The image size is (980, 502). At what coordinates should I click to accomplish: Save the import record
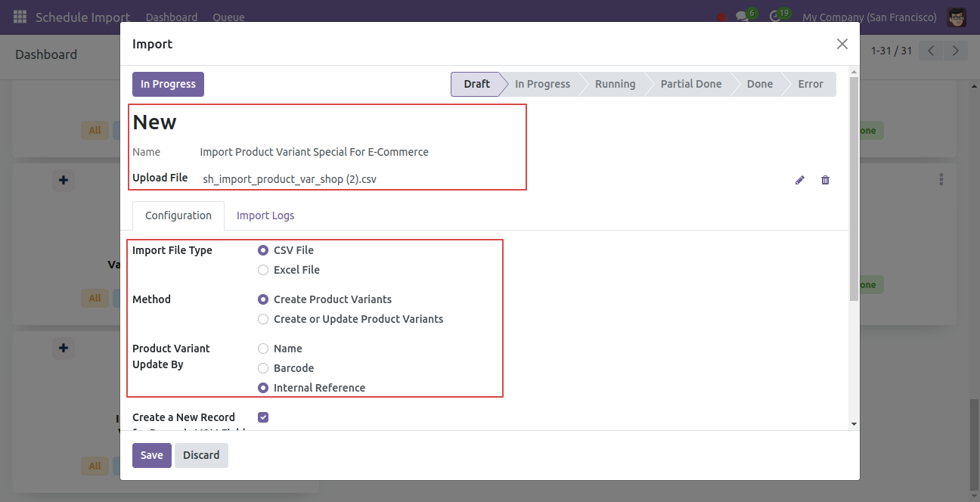pos(152,455)
